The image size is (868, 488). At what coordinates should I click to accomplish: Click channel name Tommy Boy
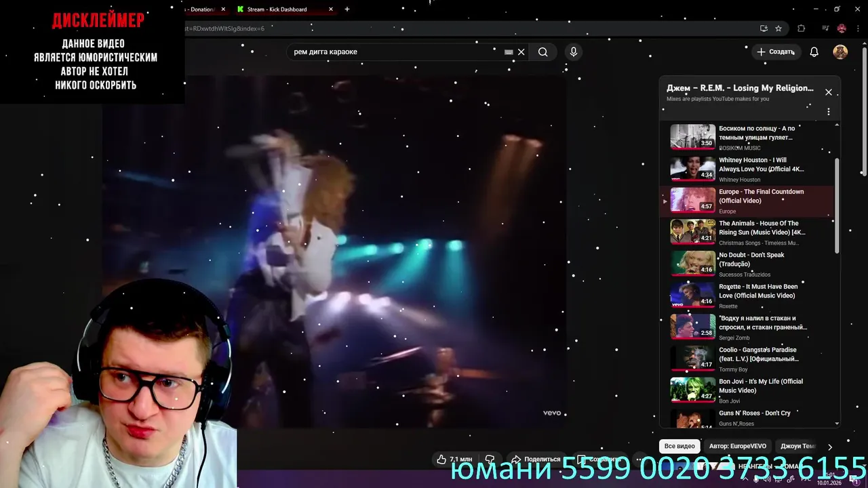(733, 369)
